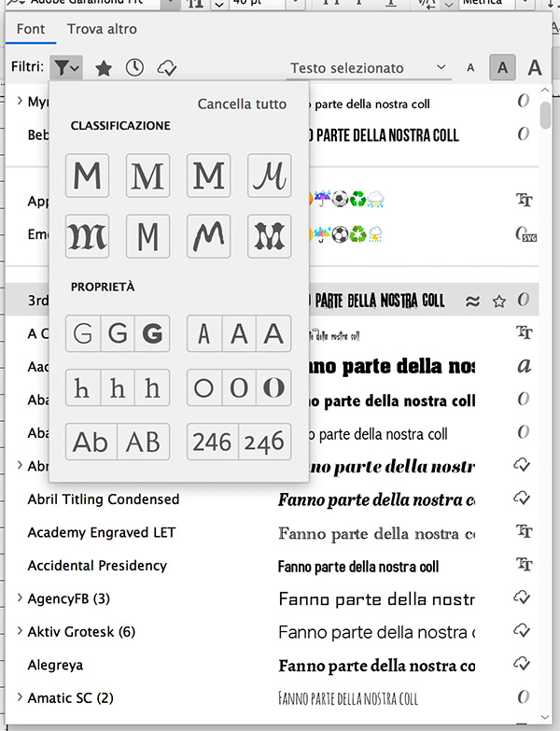Show activated Adobe Fonts cloud filter
Image resolution: width=560 pixels, height=731 pixels.
pos(166,68)
